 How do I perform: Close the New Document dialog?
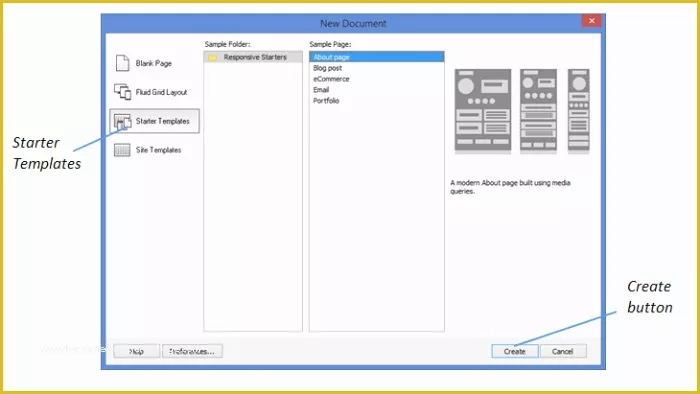pyautogui.click(x=592, y=21)
